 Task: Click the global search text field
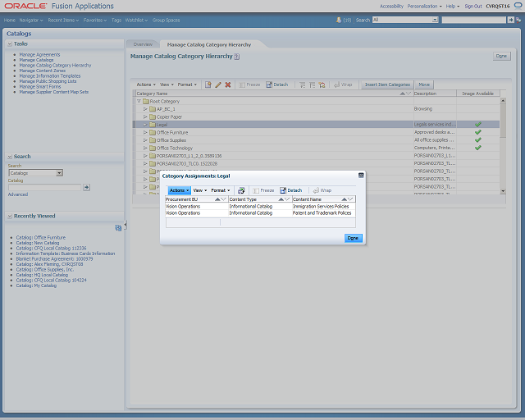tap(474, 20)
